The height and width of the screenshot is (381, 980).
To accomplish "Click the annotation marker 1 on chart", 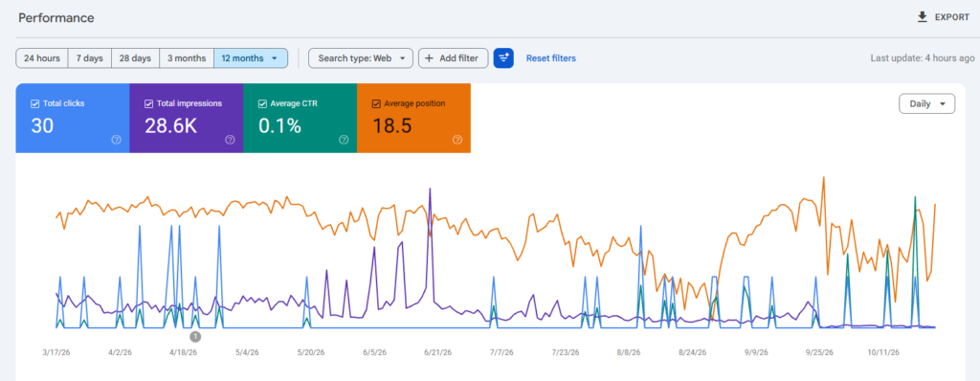I will coord(195,337).
